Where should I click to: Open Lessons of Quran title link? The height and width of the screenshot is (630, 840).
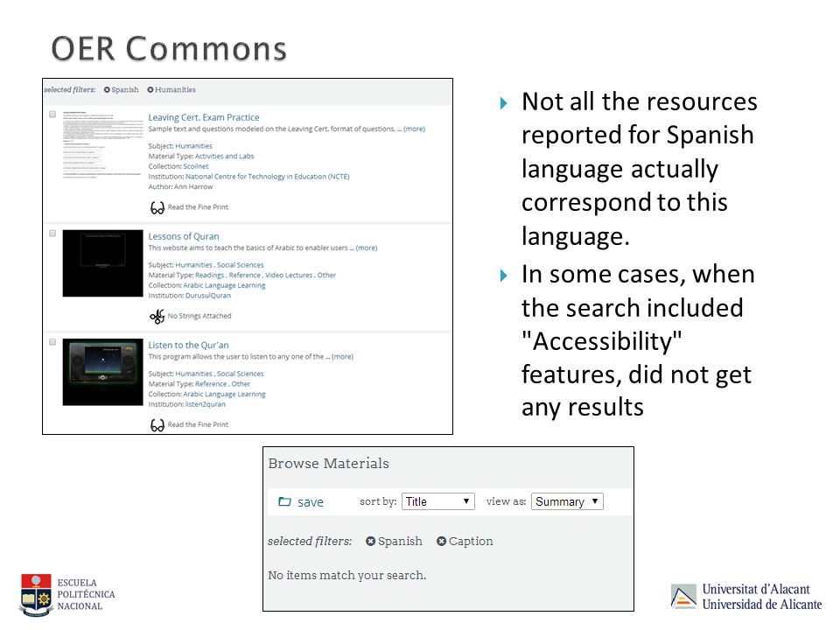pyautogui.click(x=183, y=236)
